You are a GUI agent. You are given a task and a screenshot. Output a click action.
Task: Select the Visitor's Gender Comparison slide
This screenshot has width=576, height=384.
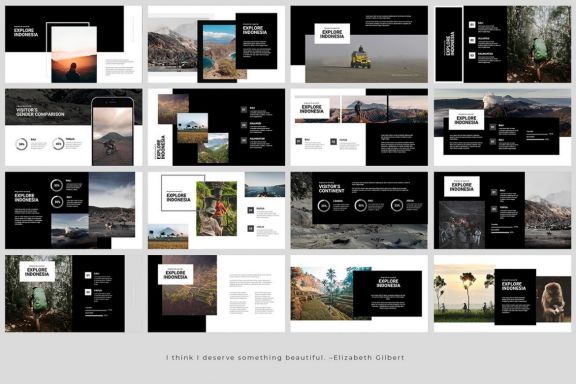(73, 127)
